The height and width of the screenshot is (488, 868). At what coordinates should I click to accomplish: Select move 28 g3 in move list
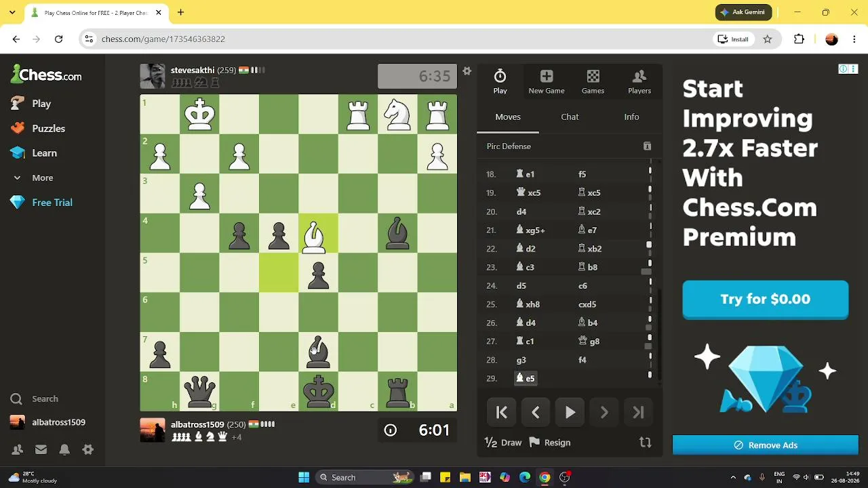(521, 360)
